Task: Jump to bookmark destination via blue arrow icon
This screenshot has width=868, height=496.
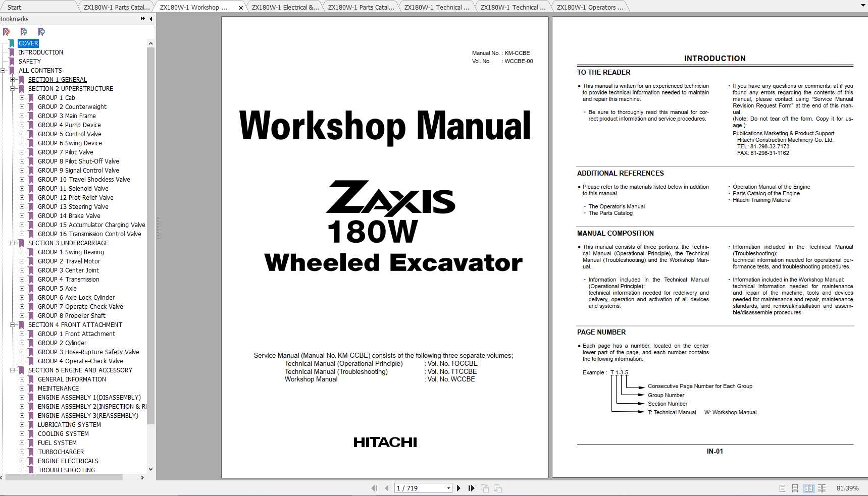Action: tap(42, 31)
